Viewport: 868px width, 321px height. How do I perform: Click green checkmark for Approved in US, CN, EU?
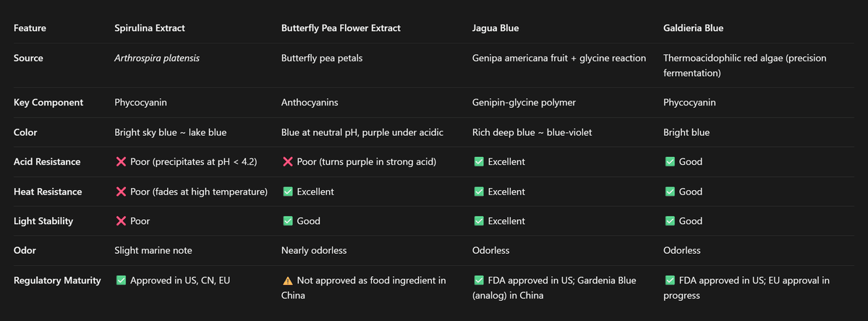pos(121,281)
